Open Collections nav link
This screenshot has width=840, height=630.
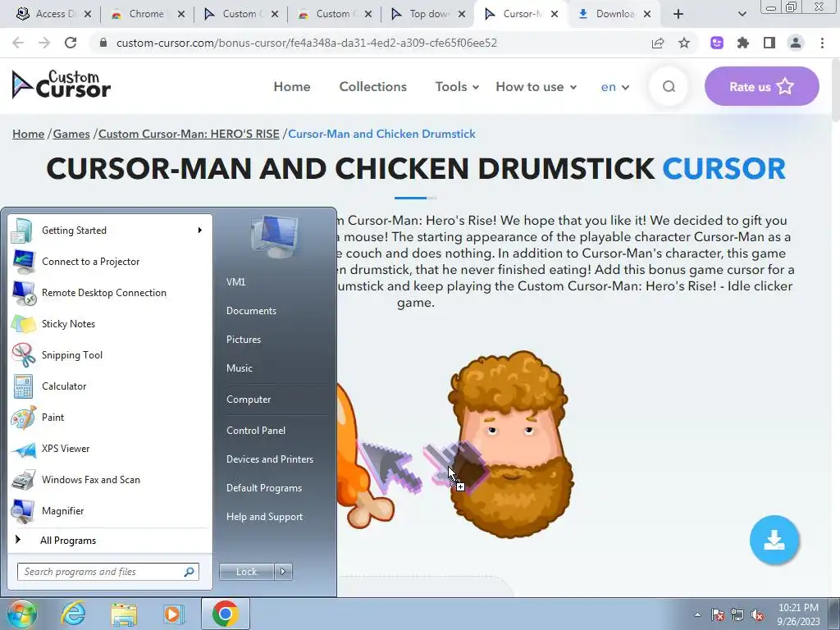[x=373, y=87]
